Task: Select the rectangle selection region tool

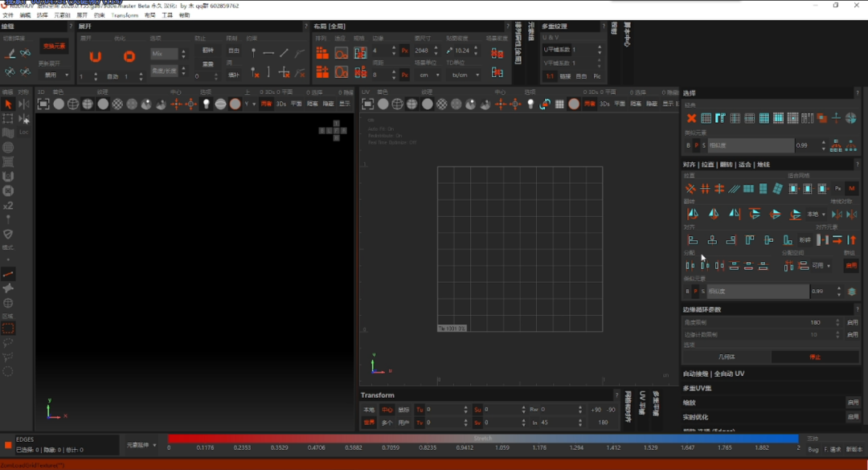Action: click(x=8, y=329)
